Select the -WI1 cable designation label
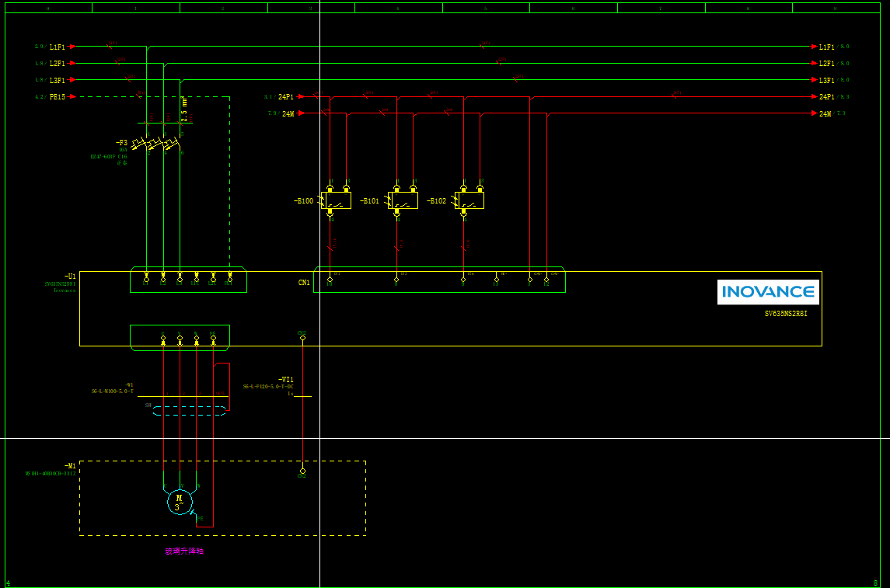The image size is (890, 588). [285, 380]
